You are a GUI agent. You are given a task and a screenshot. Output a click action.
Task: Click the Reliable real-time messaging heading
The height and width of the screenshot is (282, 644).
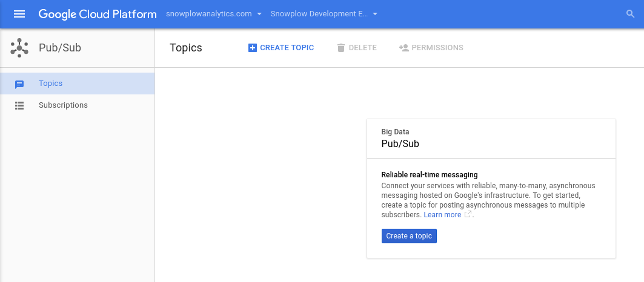(x=430, y=175)
